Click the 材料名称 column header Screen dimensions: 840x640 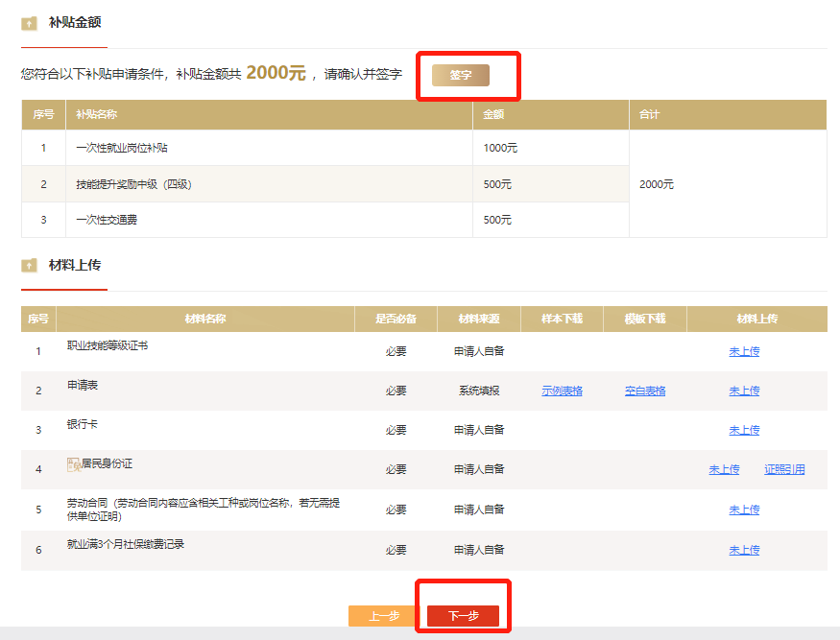pos(205,319)
